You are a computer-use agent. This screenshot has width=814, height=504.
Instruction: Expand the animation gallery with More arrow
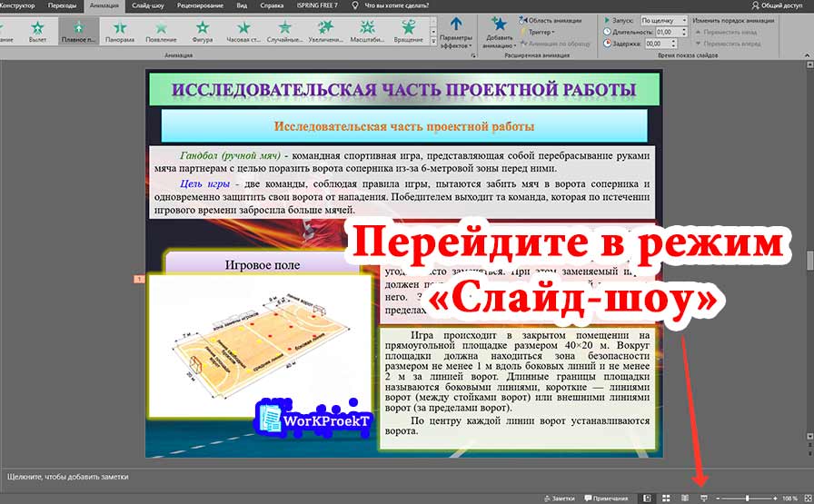coord(433,42)
